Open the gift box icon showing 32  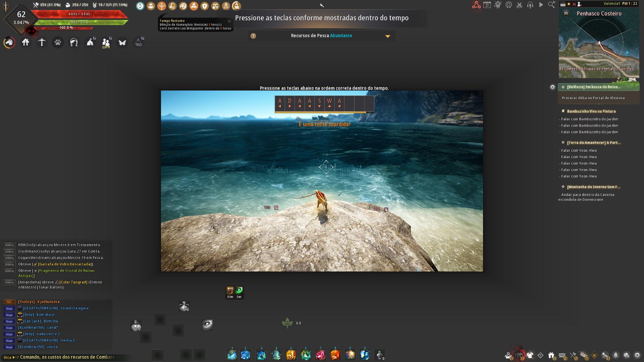pos(551,354)
